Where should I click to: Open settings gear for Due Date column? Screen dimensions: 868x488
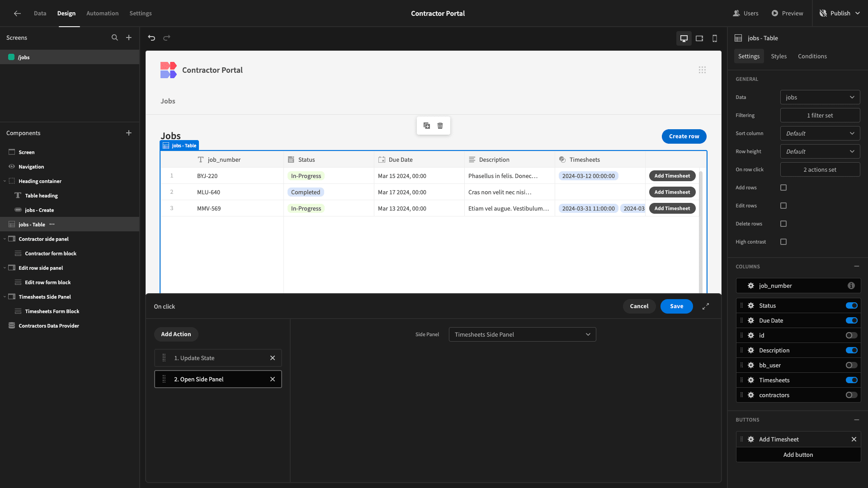(x=751, y=321)
